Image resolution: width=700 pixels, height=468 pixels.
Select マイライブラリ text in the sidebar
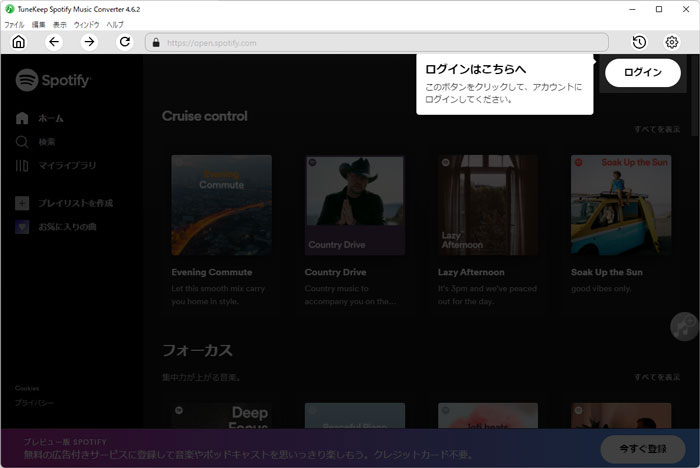pyautogui.click(x=67, y=166)
